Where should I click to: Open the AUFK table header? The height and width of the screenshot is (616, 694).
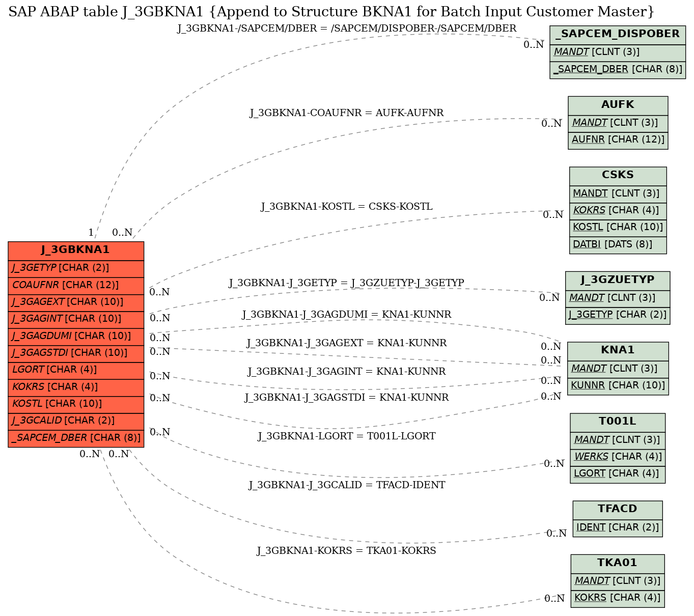618,105
